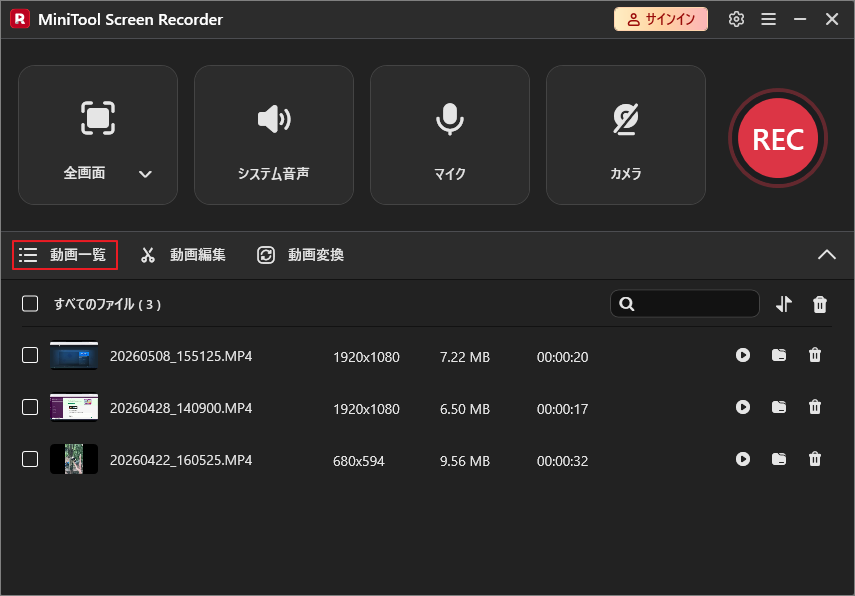
Task: Check the box for 20260508_155125.MP4
Action: click(30, 356)
